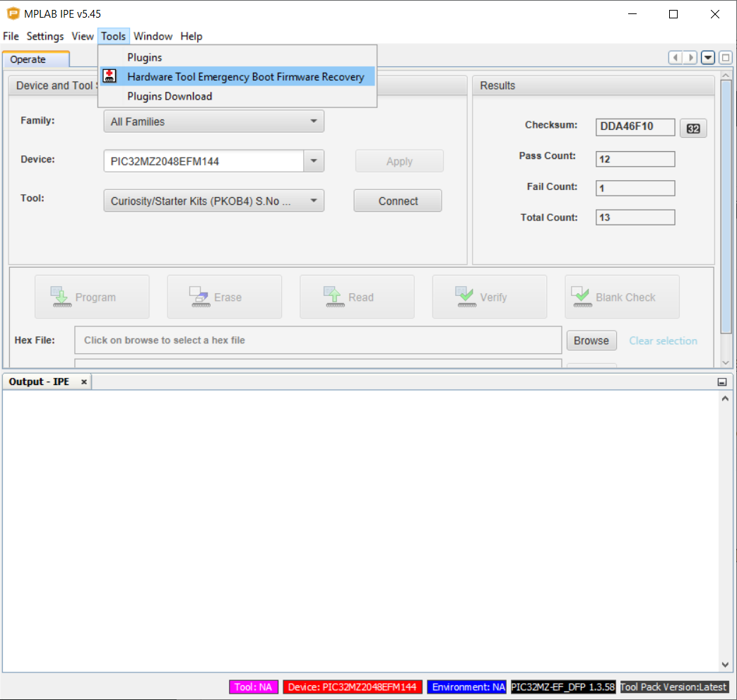This screenshot has height=700, width=737.
Task: Click the 'Device: PIC32MZ2048EFM144' status indicator
Action: [x=352, y=687]
